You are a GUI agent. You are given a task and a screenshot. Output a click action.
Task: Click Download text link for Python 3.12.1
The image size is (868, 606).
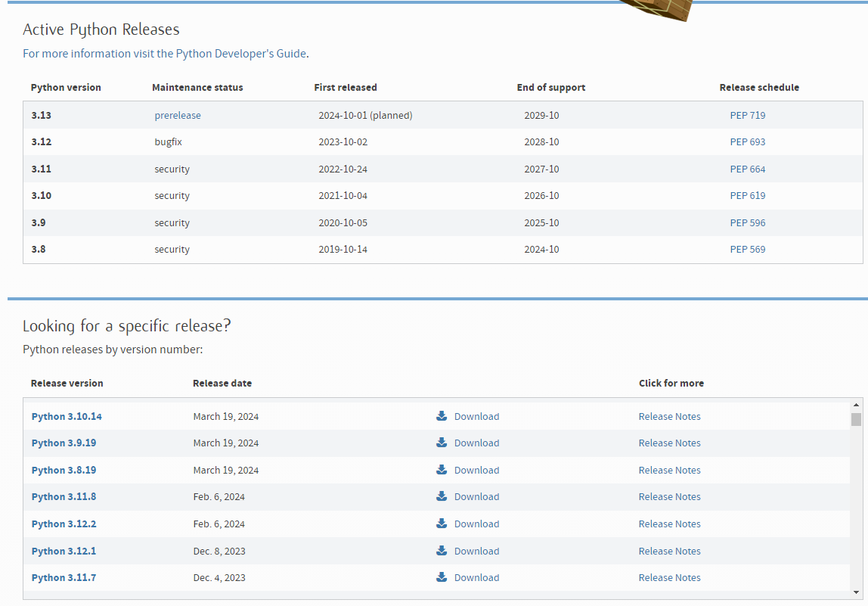pyautogui.click(x=476, y=551)
